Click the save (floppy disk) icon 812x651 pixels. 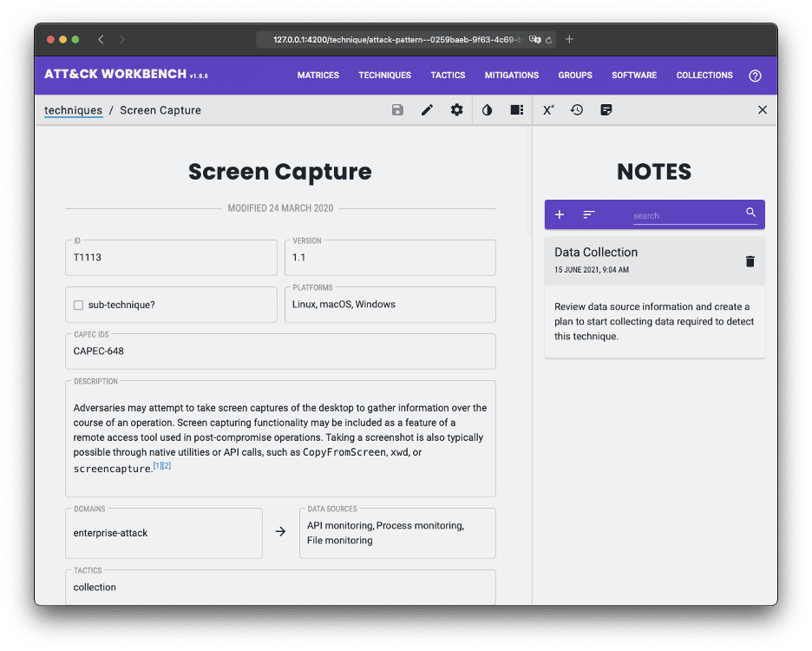click(397, 110)
